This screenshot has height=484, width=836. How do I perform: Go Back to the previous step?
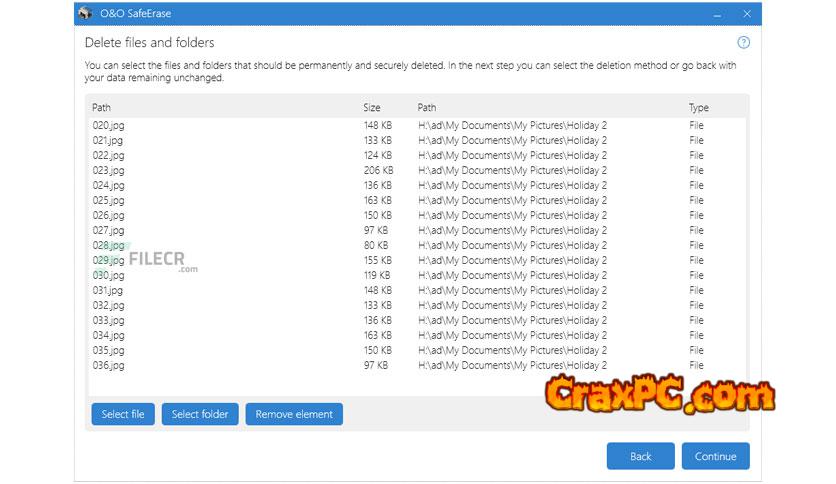[640, 456]
